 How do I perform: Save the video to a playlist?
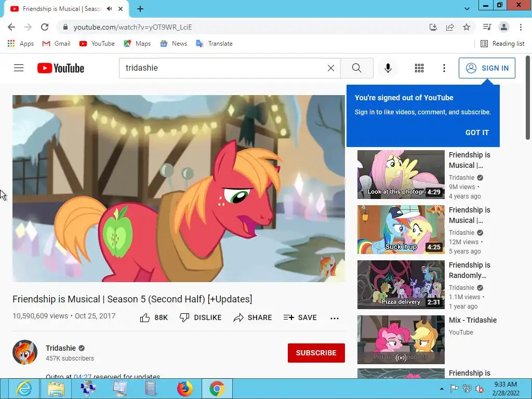(300, 317)
